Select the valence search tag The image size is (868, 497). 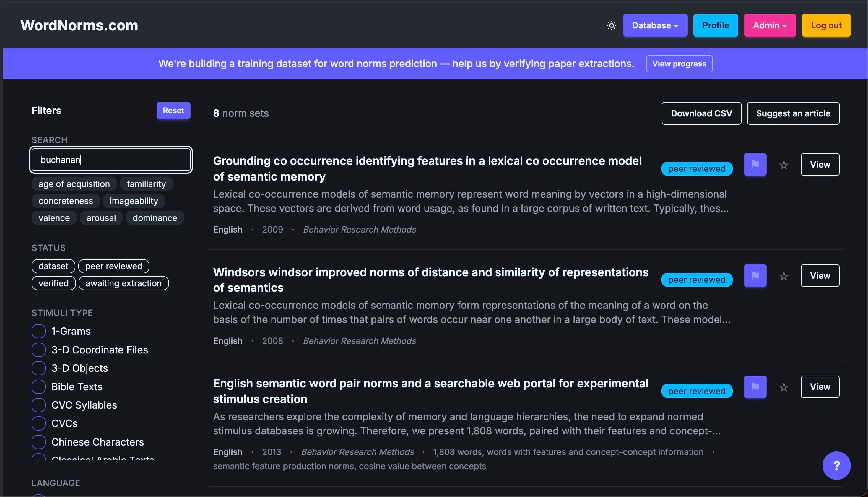[x=54, y=218]
